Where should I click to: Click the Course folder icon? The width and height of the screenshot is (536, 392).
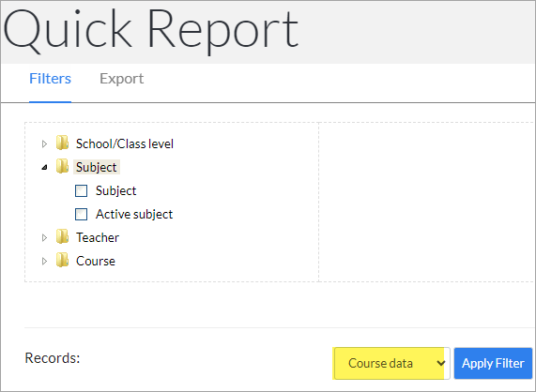tap(62, 260)
